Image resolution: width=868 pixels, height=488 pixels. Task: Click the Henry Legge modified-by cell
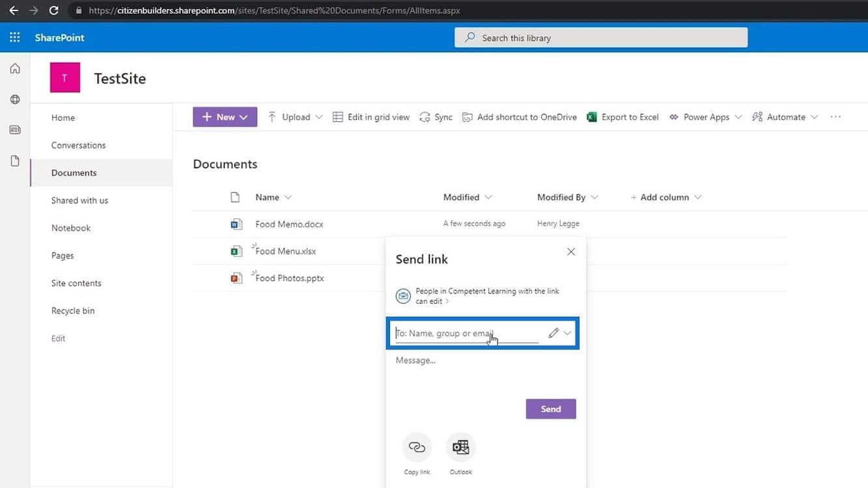tap(558, 223)
